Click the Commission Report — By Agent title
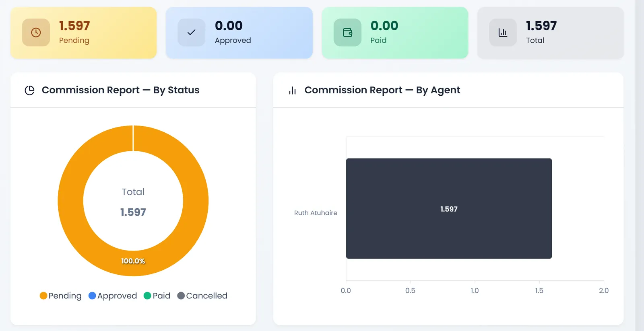644x331 pixels. click(382, 90)
